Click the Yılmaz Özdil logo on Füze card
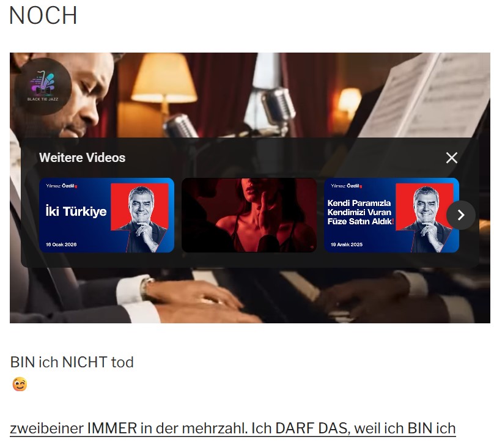Screen dimensions: 494x448 click(346, 186)
